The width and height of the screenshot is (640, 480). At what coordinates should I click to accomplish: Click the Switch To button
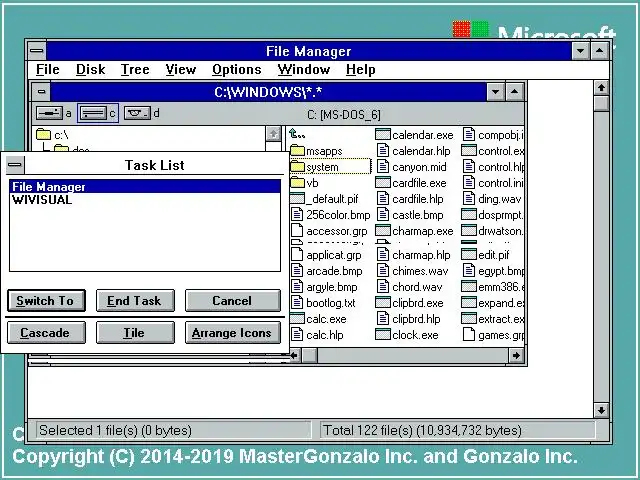click(46, 301)
